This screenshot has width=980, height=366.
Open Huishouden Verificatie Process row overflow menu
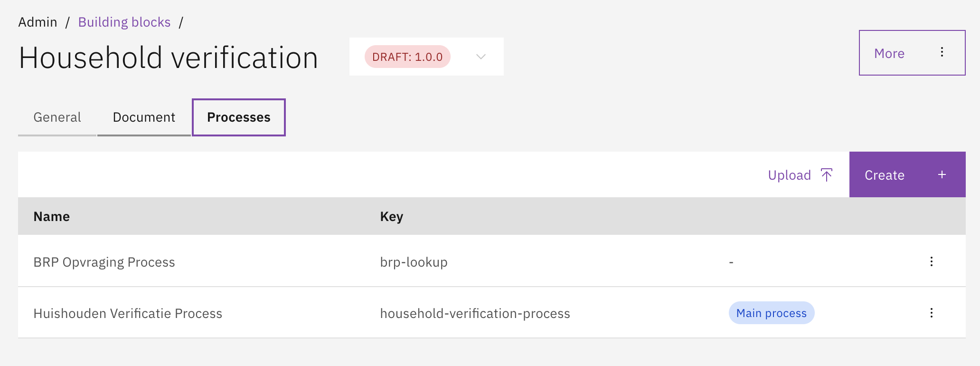931,313
